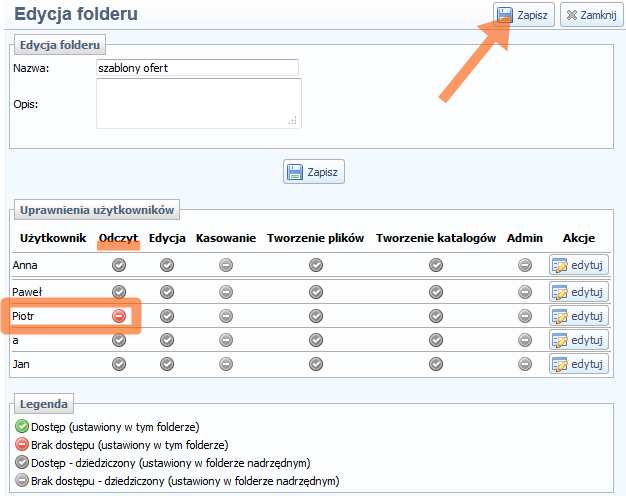Click Piotr's Tworzenie plików permission icon
Image resolution: width=626 pixels, height=496 pixels.
pos(316,316)
